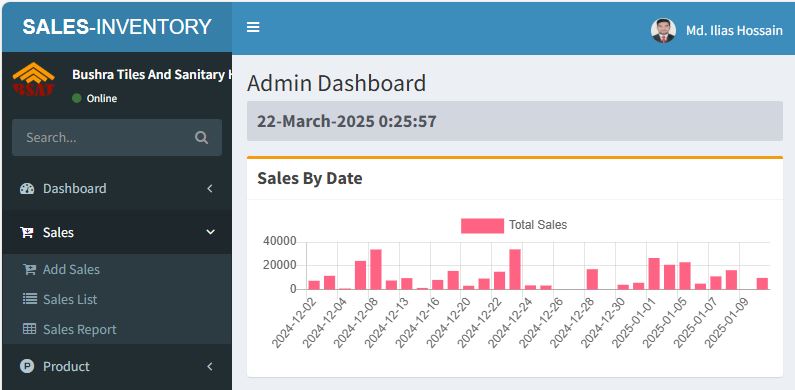Click the 20000 y-axis label
This screenshot has height=390, width=795.
(x=279, y=265)
